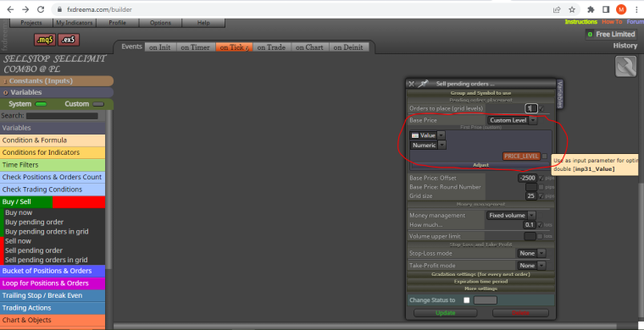The height and width of the screenshot is (330, 644).
Task: Open the Profile menu
Action: point(118,23)
